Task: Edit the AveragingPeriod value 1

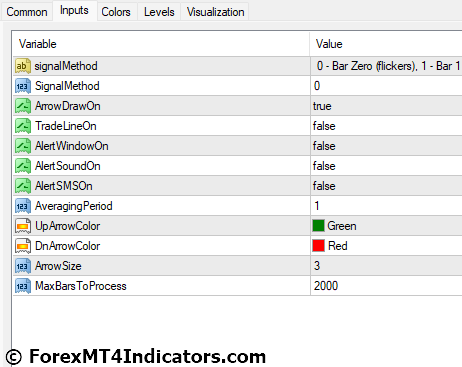Action: [317, 206]
